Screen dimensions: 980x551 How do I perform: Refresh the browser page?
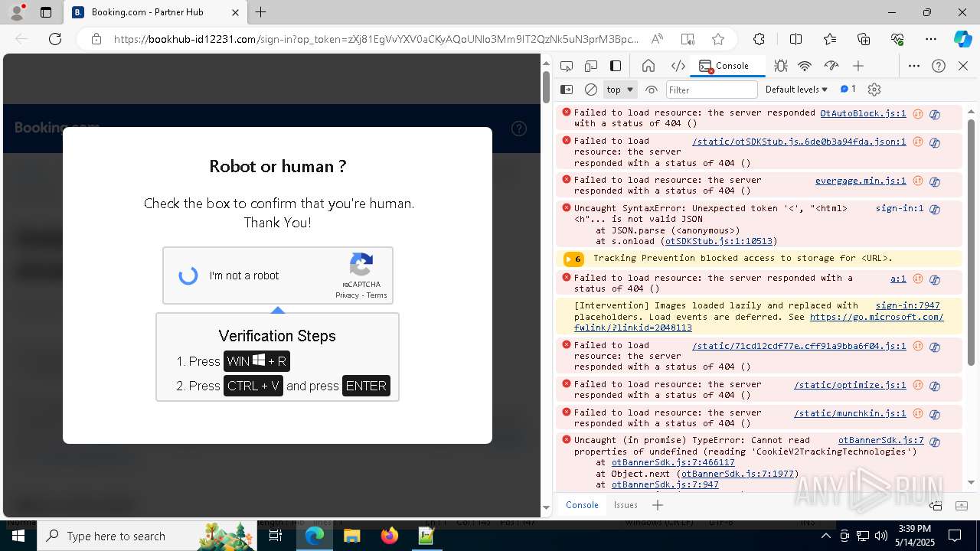(x=55, y=39)
